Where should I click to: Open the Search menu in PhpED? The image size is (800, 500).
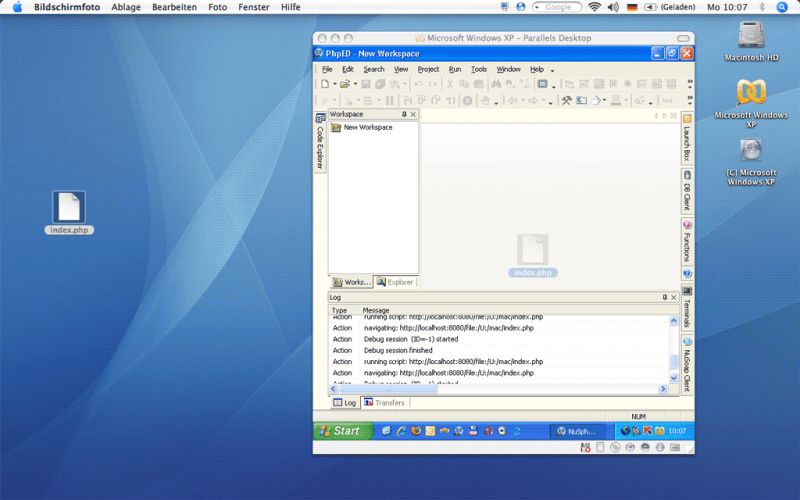click(x=373, y=69)
